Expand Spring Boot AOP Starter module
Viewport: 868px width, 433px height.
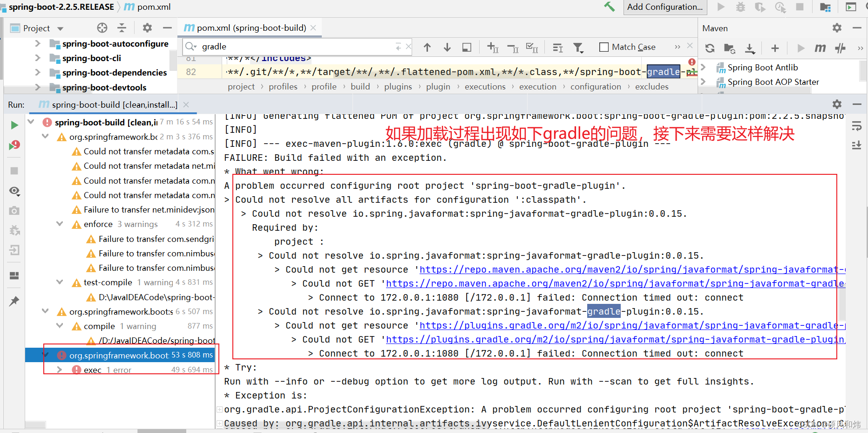(704, 82)
